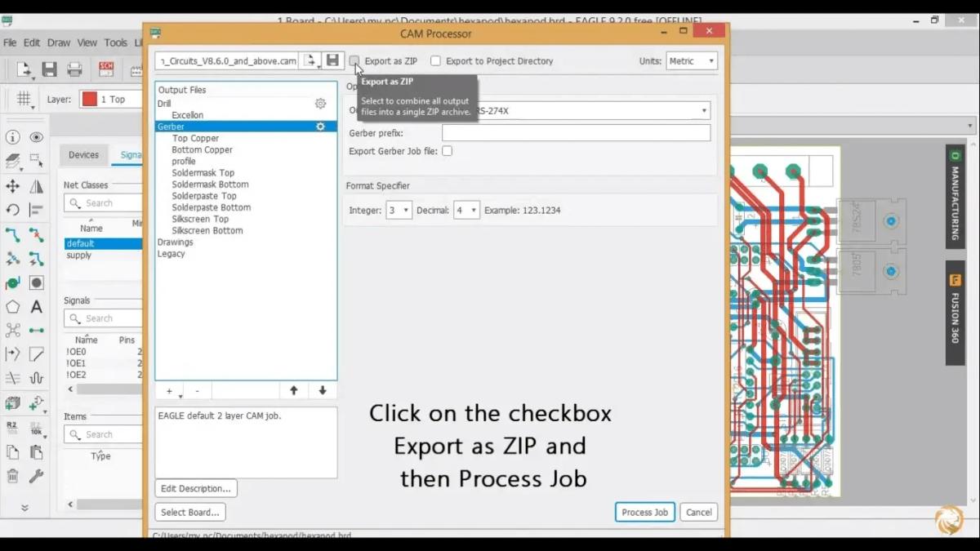
Task: Remove output file with minus button
Action: tap(197, 391)
